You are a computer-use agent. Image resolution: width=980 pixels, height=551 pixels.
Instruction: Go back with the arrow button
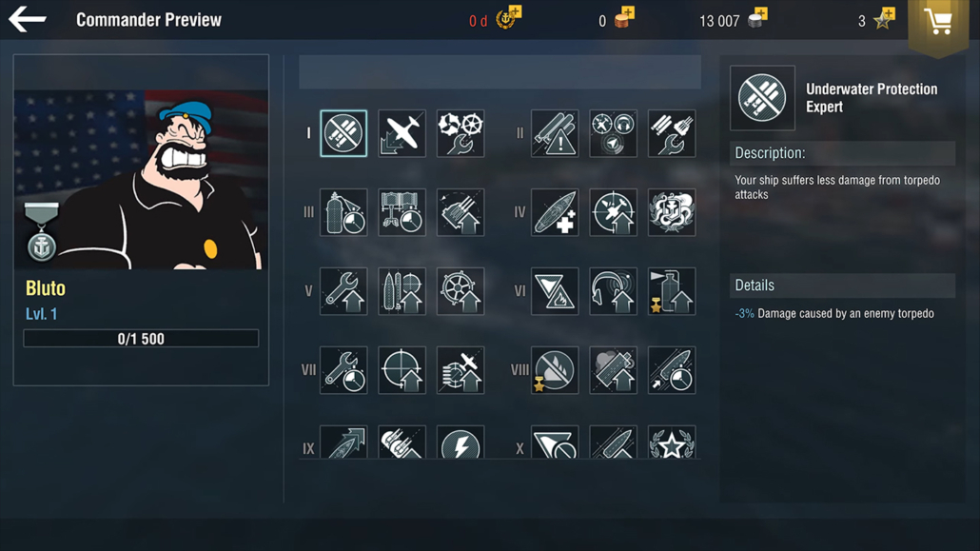28,19
